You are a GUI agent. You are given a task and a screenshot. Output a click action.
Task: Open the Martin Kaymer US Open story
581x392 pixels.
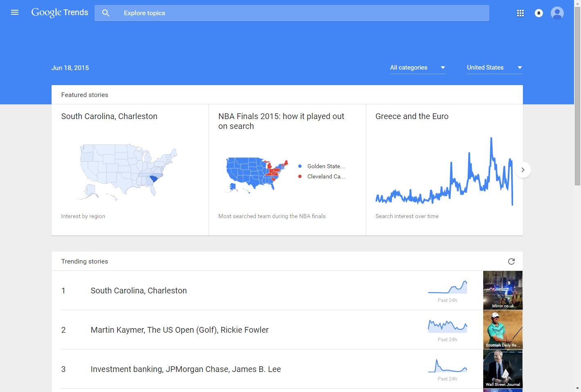(179, 330)
